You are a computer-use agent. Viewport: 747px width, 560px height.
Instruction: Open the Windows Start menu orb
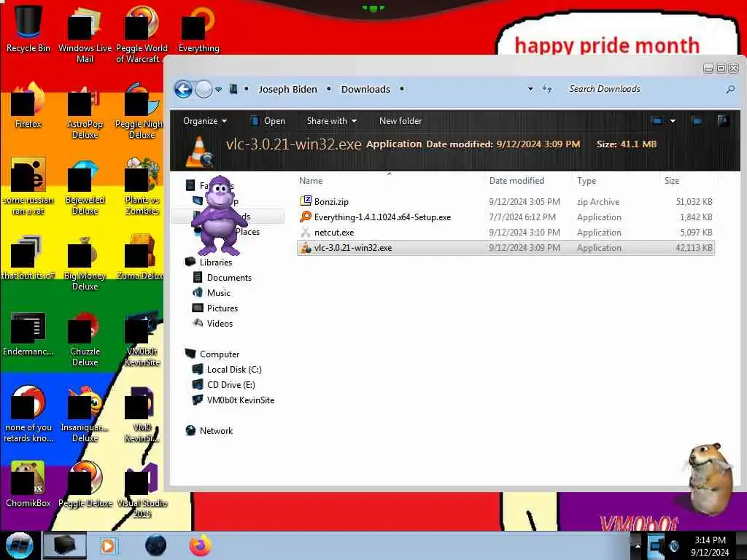tap(19, 545)
